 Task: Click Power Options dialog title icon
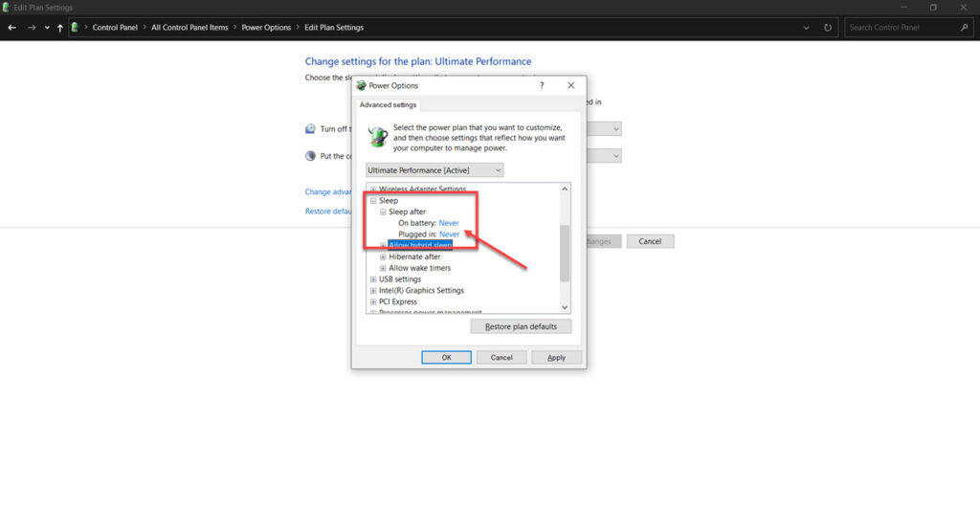click(x=361, y=86)
